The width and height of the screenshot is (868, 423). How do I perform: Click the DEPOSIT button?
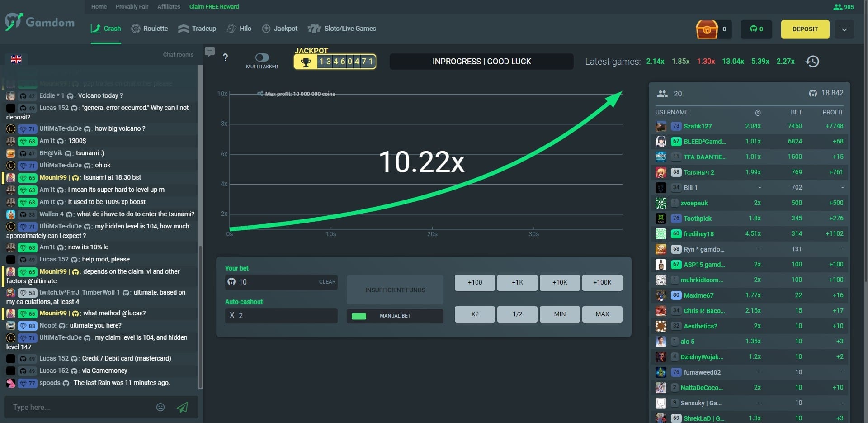coord(805,29)
